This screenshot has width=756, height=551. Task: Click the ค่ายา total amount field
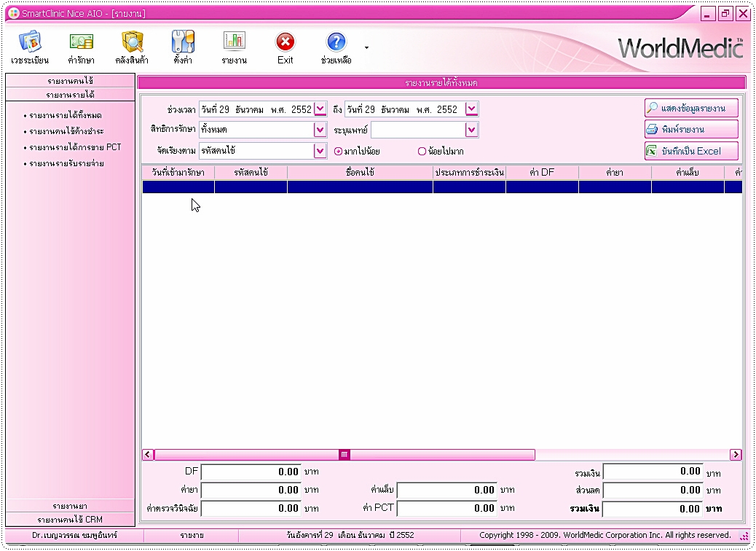point(251,491)
